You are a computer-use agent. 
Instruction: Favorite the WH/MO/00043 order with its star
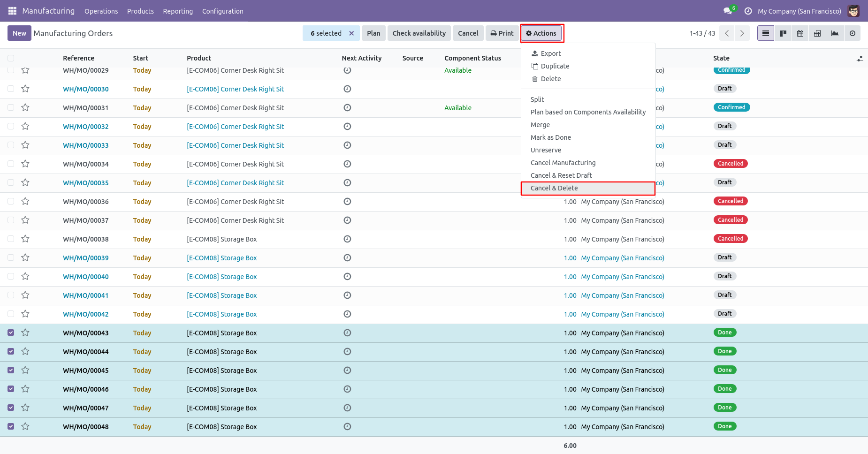pos(25,333)
